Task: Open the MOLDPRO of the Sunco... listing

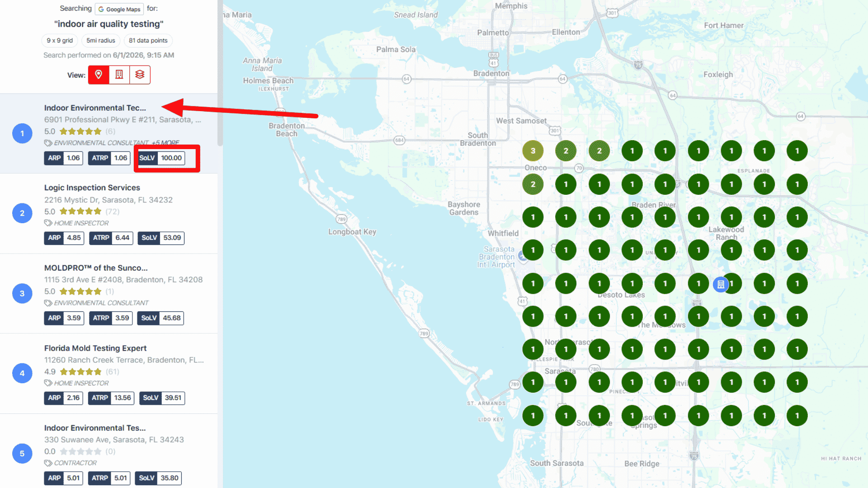Action: tap(96, 267)
